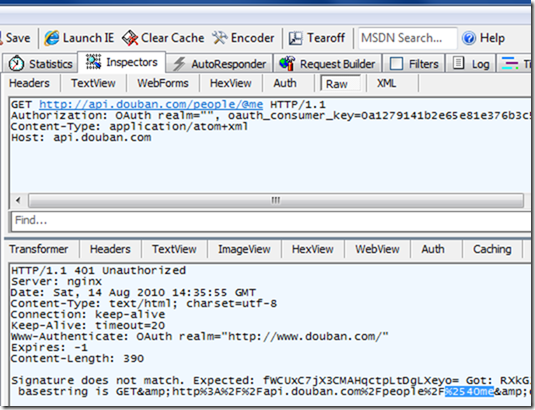Viewport: 535px width, 410px height.
Task: Open the response HexView tab
Action: [313, 249]
